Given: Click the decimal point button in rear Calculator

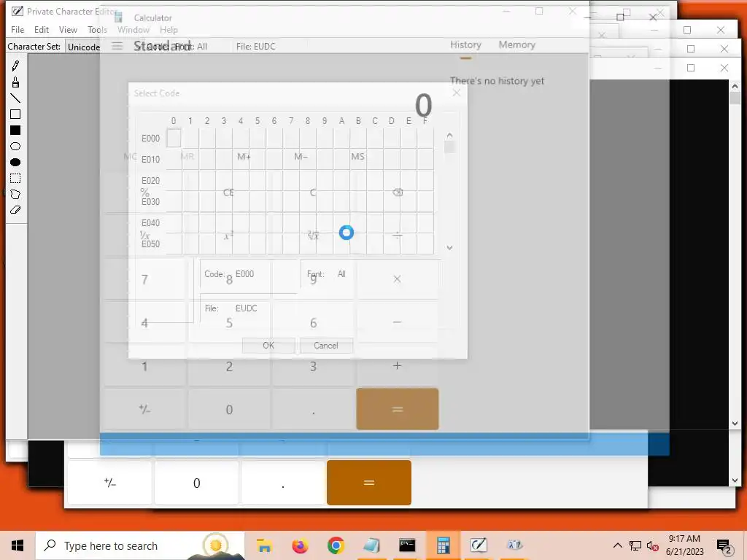Looking at the screenshot, I should coord(282,483).
